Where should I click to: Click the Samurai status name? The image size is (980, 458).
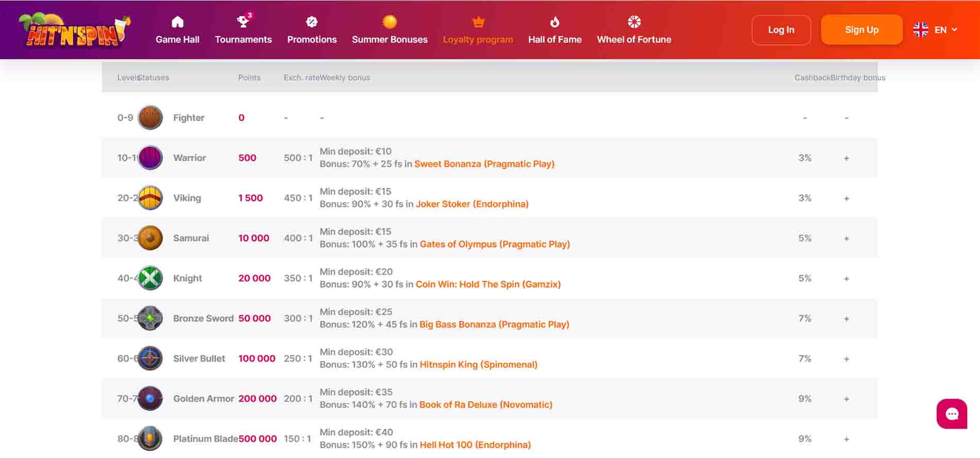(191, 238)
